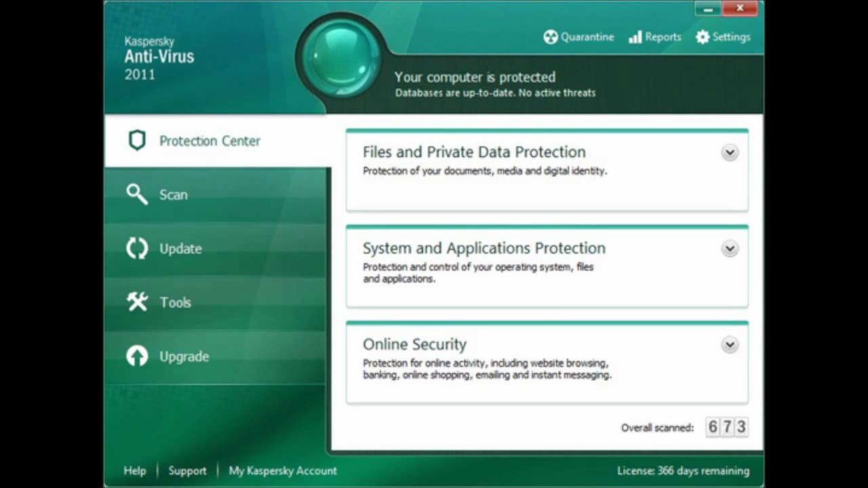
Task: Open Settings with the gear icon
Action: [723, 37]
